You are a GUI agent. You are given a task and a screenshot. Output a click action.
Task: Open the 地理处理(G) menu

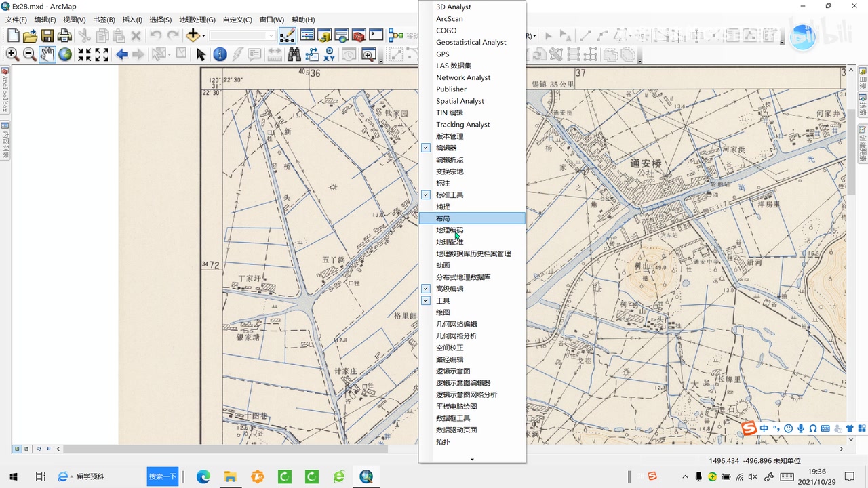[x=197, y=20]
